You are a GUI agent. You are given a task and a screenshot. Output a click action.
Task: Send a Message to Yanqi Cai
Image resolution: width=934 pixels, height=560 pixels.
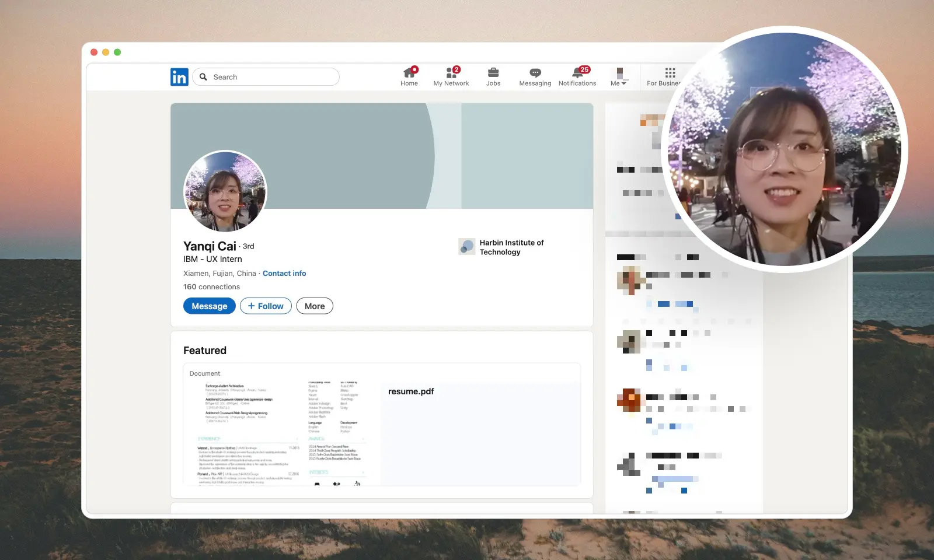[209, 306]
